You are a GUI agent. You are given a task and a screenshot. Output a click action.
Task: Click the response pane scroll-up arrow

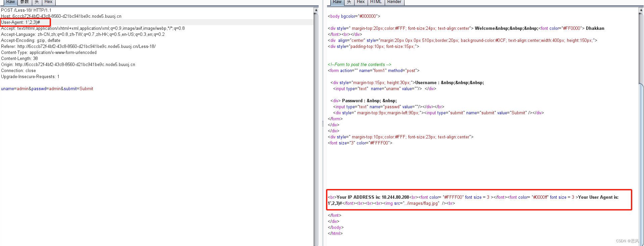[641, 10]
